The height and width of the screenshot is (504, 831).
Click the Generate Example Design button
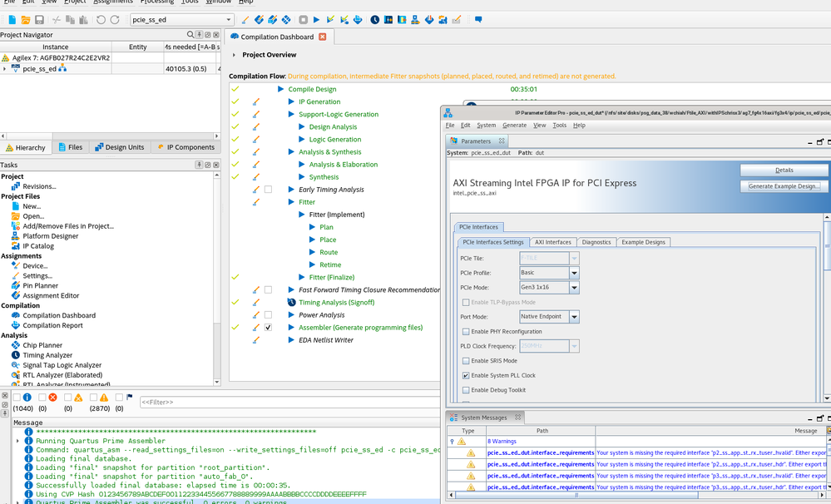pos(784,186)
